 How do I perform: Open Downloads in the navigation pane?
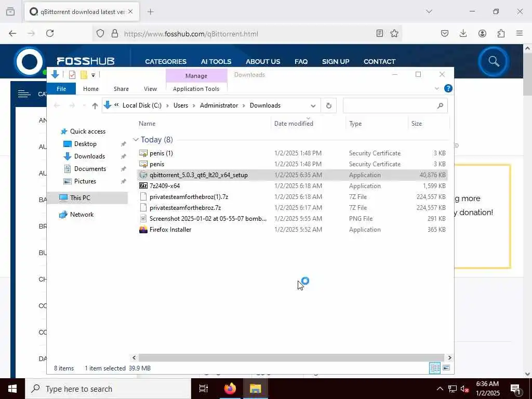89,156
